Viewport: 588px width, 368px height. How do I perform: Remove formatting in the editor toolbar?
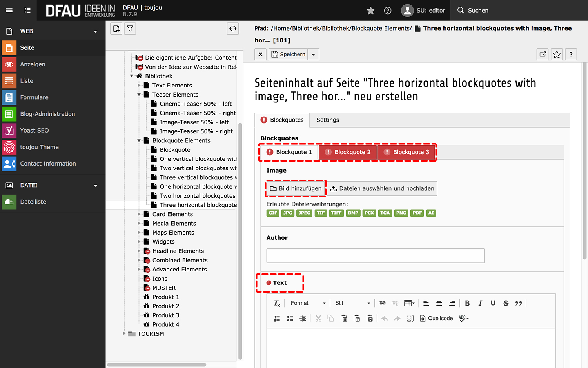click(277, 303)
